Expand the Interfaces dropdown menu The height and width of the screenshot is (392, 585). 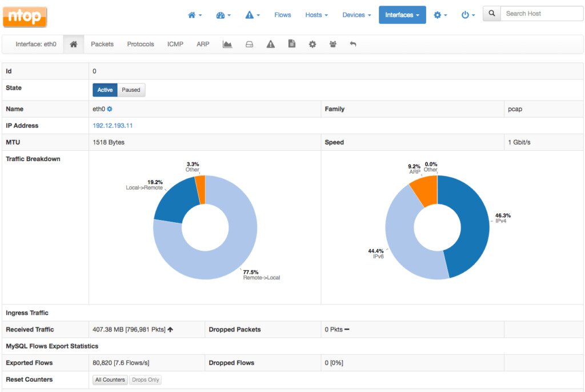(402, 14)
